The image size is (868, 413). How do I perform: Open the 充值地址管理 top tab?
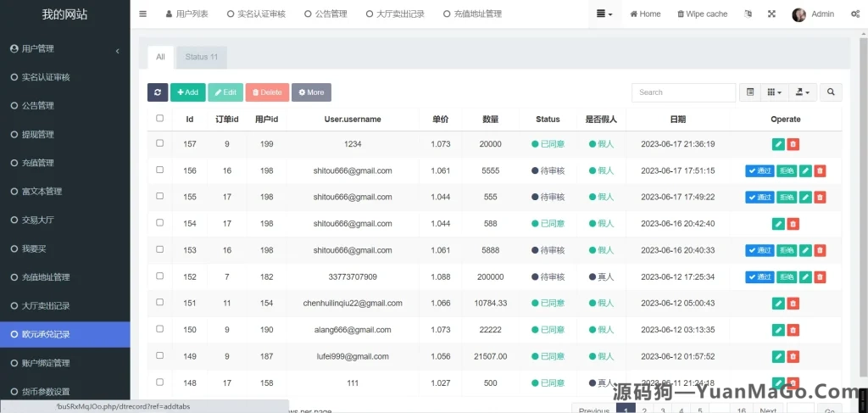point(472,14)
